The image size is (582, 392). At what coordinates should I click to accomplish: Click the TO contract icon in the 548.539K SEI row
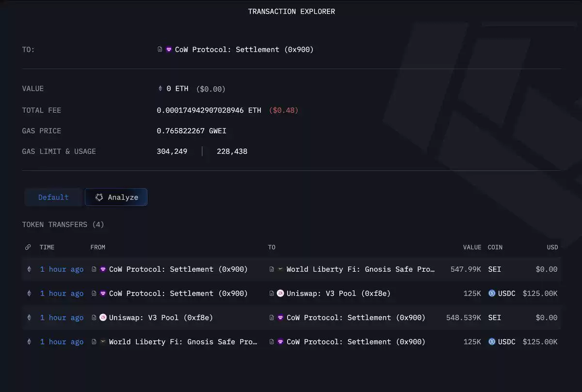point(272,318)
